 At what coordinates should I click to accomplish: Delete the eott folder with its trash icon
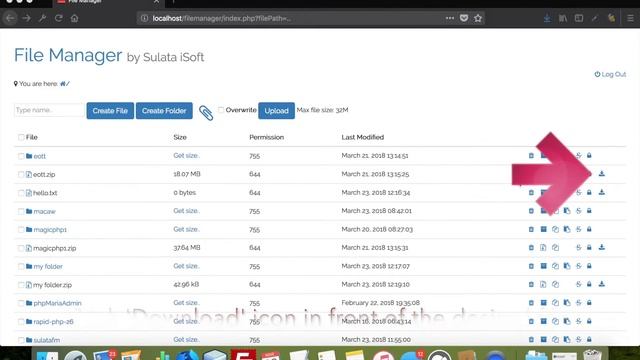coord(531,156)
